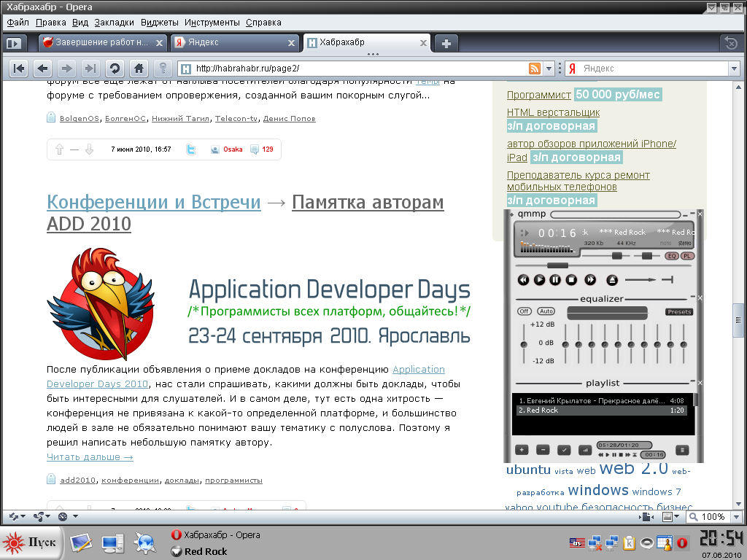
Task: Click the Fast Forward navigation button
Action: 90,69
